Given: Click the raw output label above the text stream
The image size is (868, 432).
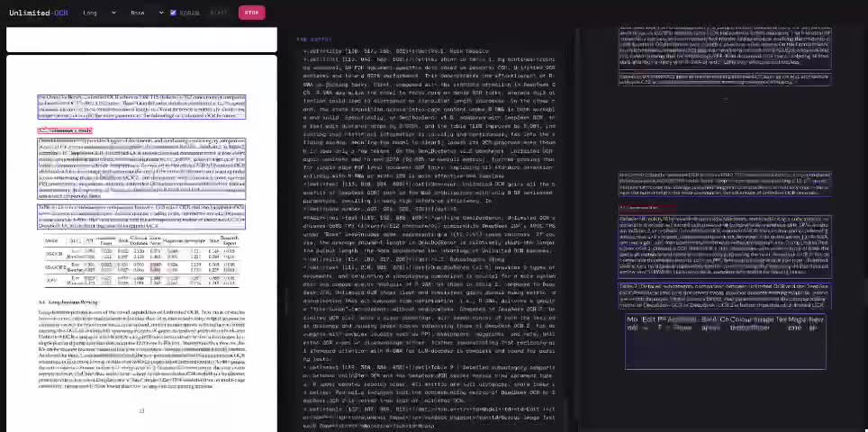Looking at the screenshot, I should coord(314,40).
